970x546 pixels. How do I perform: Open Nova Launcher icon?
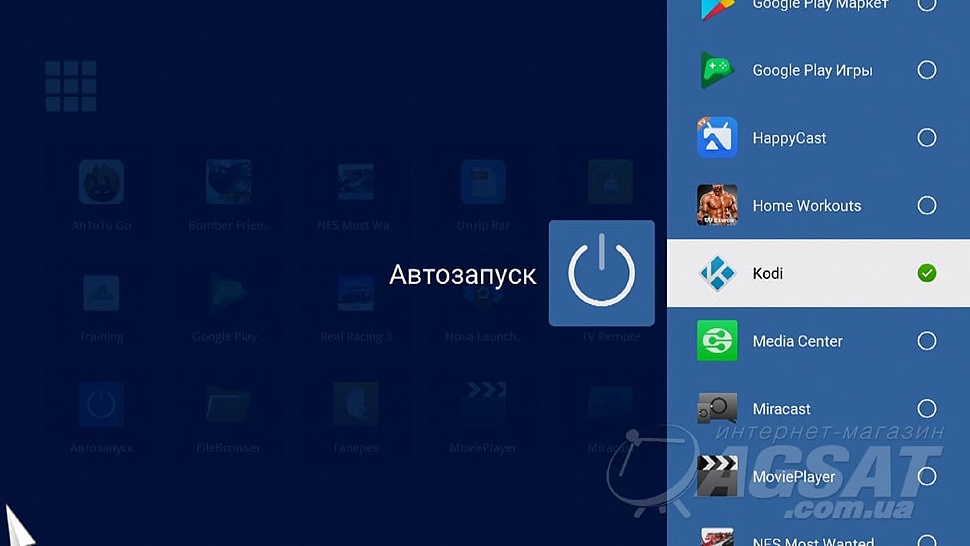[483, 293]
